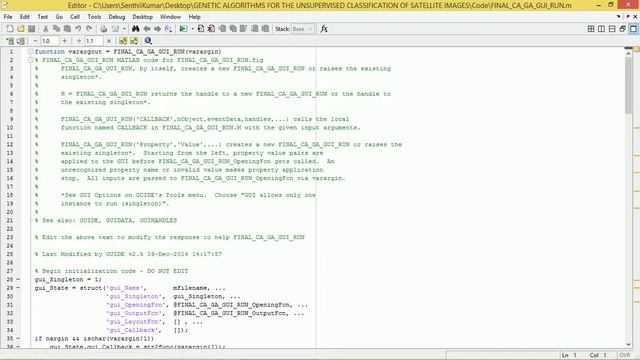
Task: Open the Stack dropdown showing Base
Action: (302, 29)
